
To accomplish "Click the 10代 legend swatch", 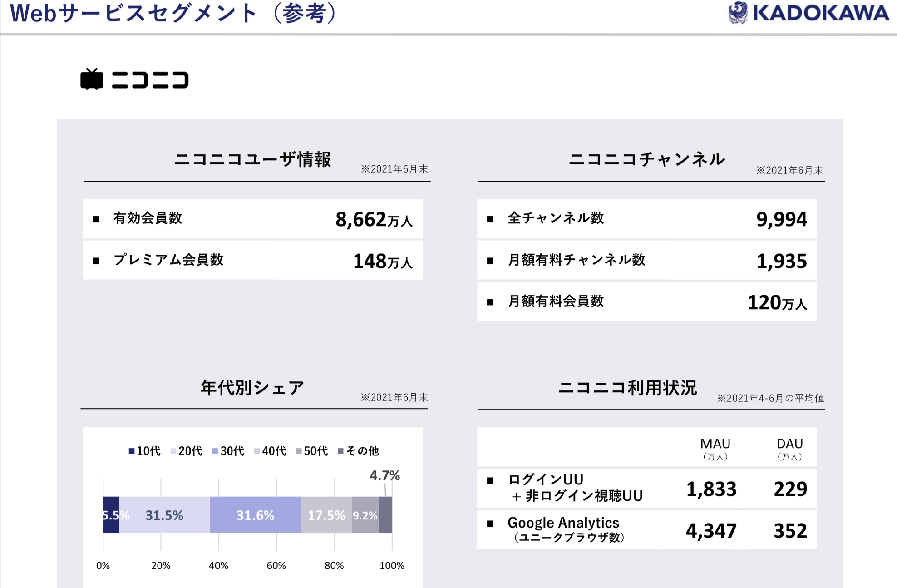I will pyautogui.click(x=132, y=451).
